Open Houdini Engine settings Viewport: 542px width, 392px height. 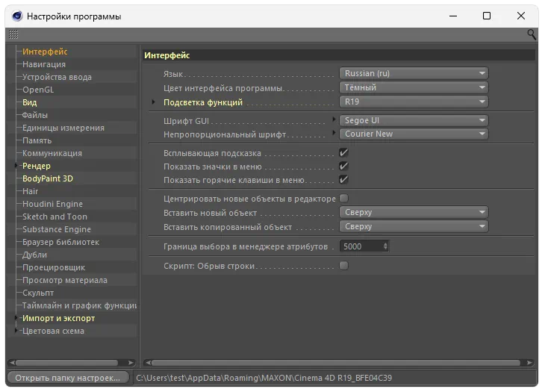(52, 204)
